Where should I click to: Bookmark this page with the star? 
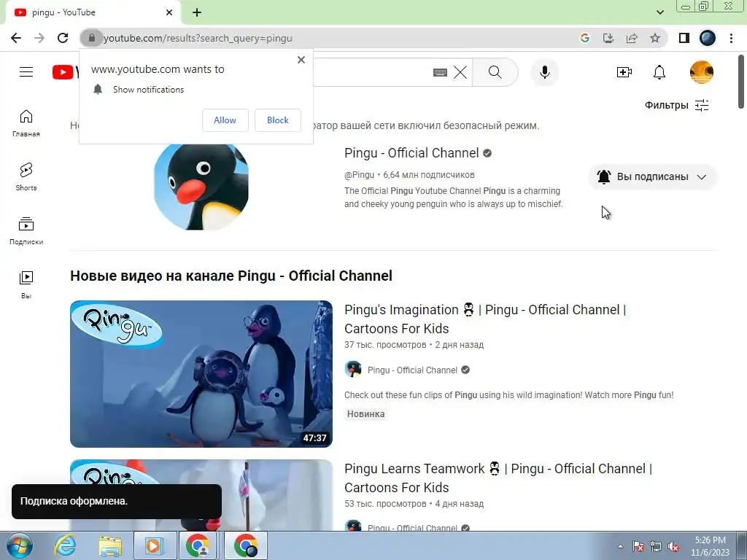pyautogui.click(x=655, y=38)
